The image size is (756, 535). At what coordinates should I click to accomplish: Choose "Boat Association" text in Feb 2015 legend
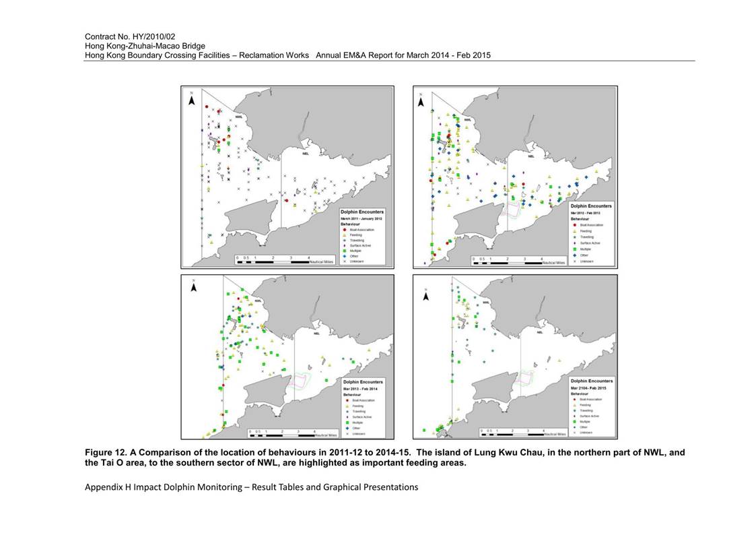pyautogui.click(x=590, y=400)
